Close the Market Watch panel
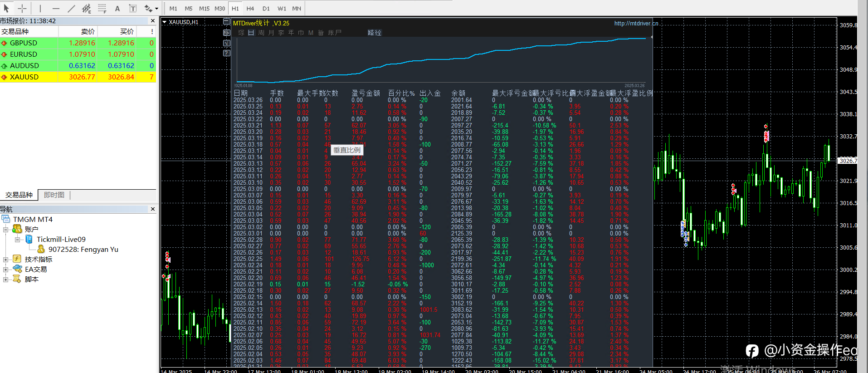Viewport: 868px width, 373px height. (153, 21)
